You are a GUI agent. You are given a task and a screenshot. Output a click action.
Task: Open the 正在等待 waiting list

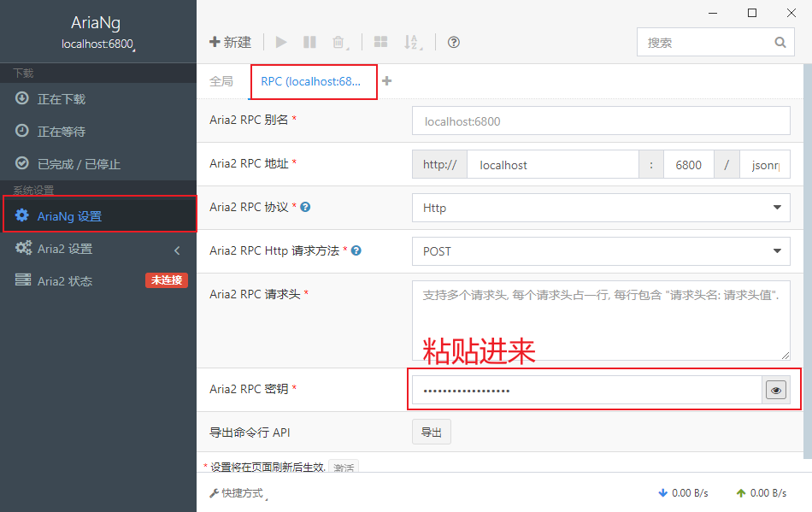pyautogui.click(x=98, y=131)
